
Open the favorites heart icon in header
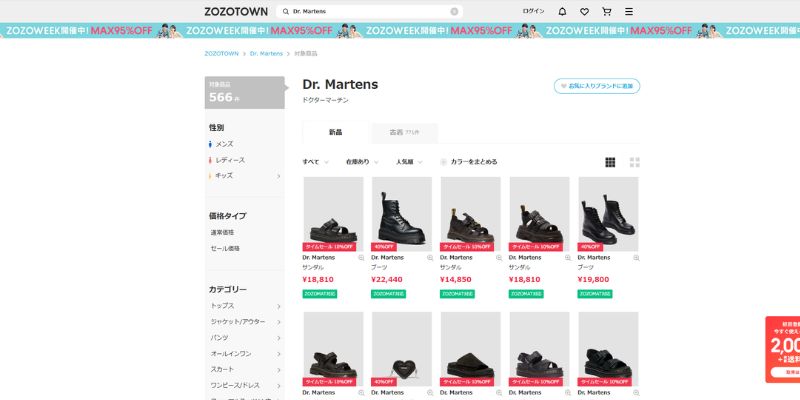point(584,11)
